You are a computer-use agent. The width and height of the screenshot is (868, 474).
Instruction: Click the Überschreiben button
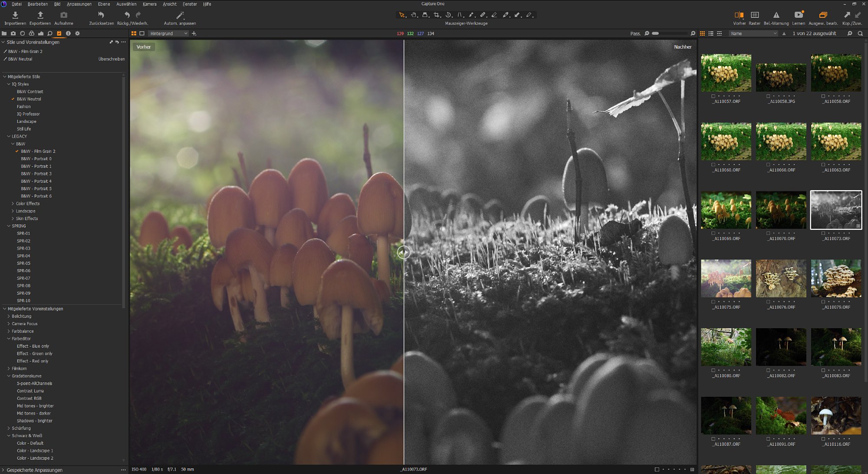[112, 59]
